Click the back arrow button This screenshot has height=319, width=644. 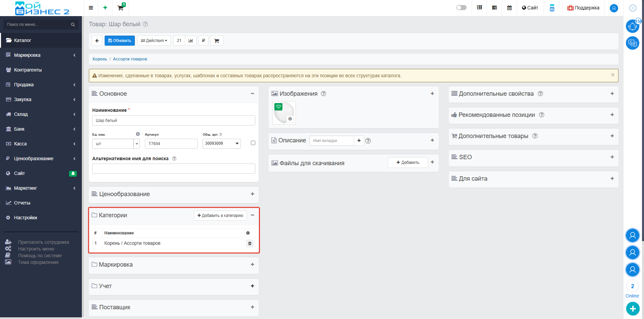97,41
